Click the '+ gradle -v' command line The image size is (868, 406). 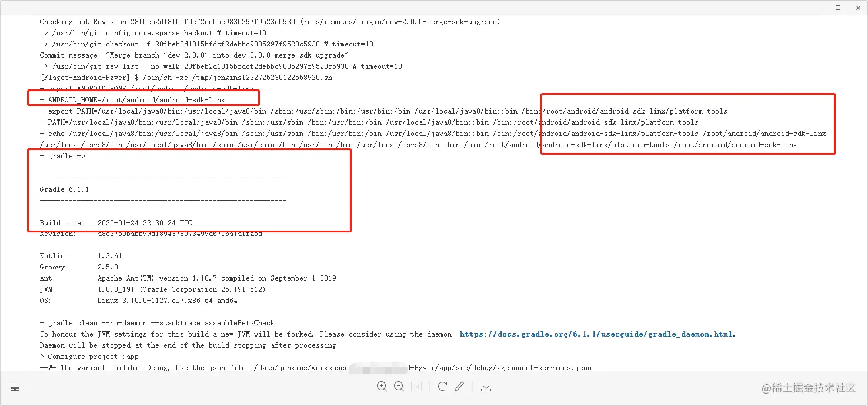coord(62,156)
